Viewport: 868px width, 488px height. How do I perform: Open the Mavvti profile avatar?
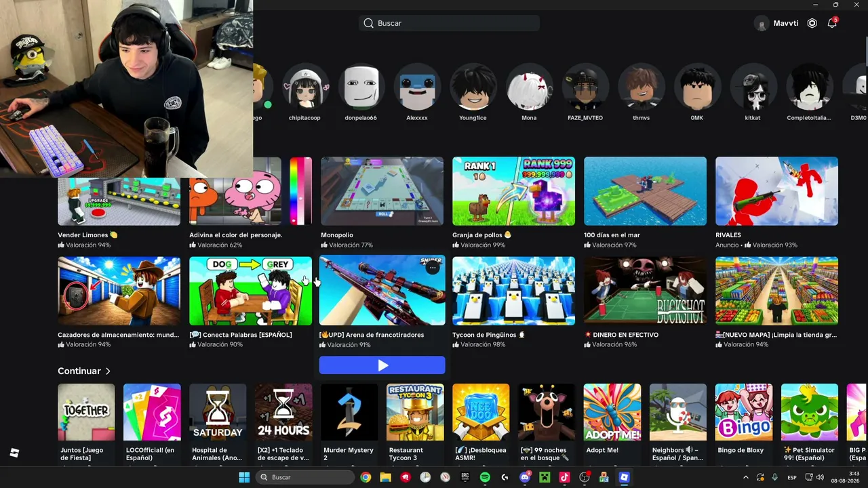pyautogui.click(x=762, y=23)
